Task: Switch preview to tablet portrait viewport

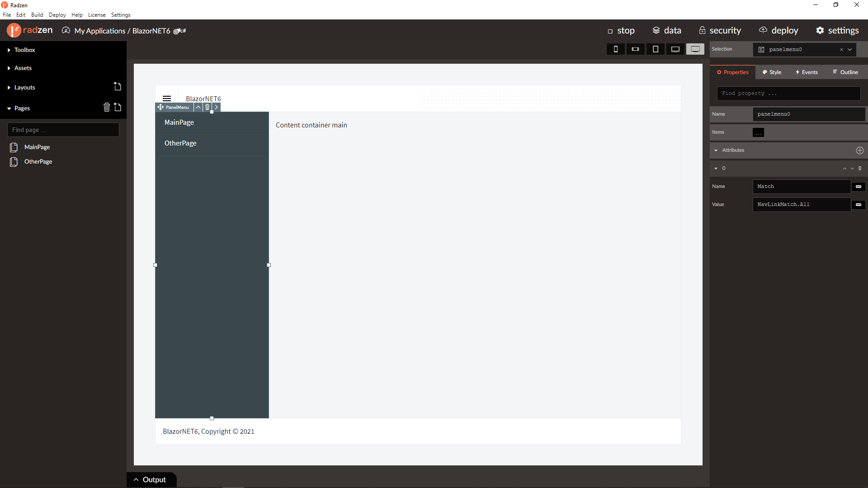Action: pyautogui.click(x=656, y=49)
